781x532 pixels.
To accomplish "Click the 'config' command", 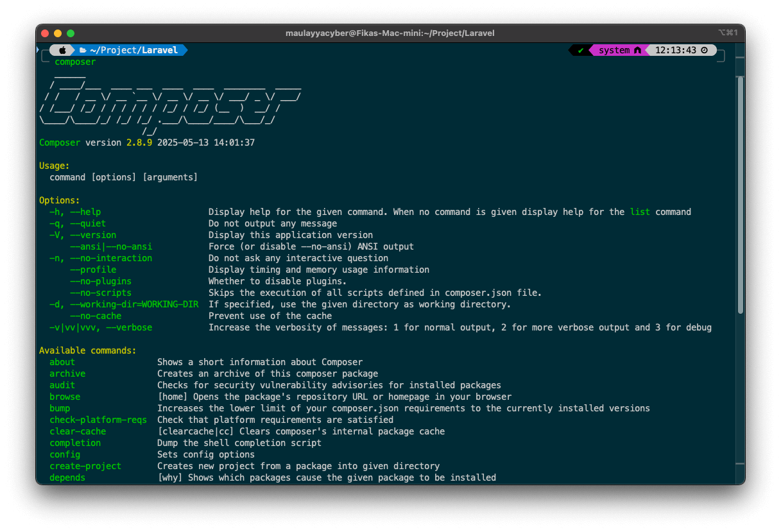I will pos(65,454).
